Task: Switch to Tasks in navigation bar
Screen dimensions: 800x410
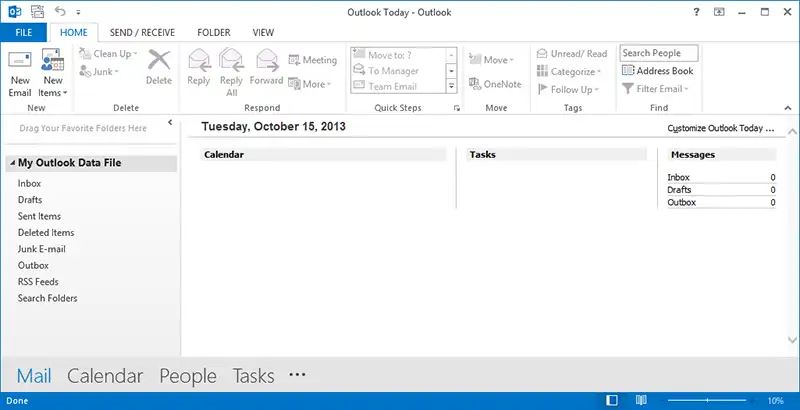Action: pyautogui.click(x=253, y=376)
